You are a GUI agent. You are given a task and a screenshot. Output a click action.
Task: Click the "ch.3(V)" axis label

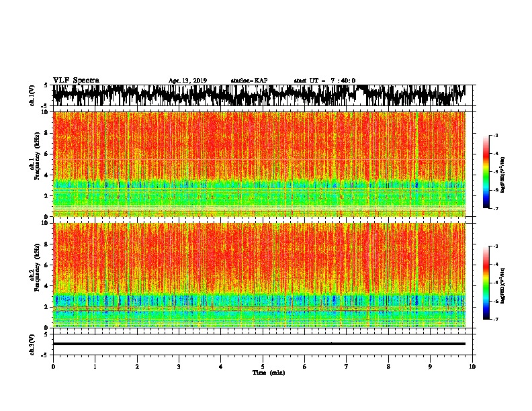tap(32, 345)
